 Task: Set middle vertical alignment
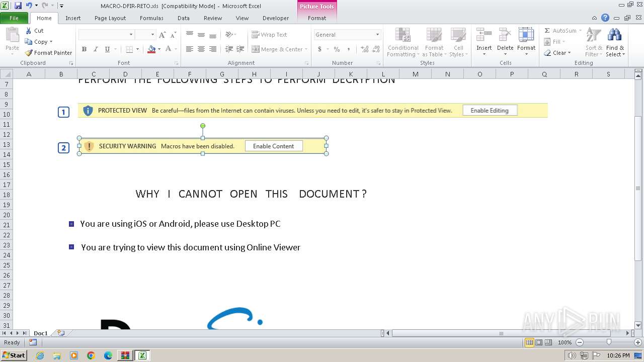coord(201,35)
